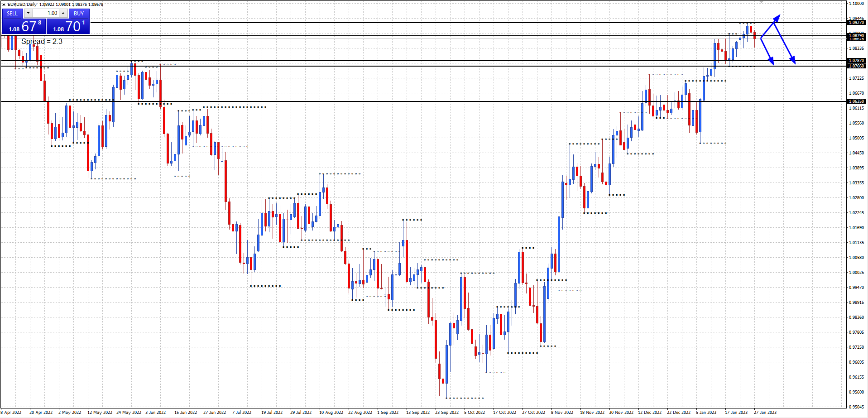Click the Spread = 2.3 text label
This screenshot has height=418, width=868.
(42, 42)
